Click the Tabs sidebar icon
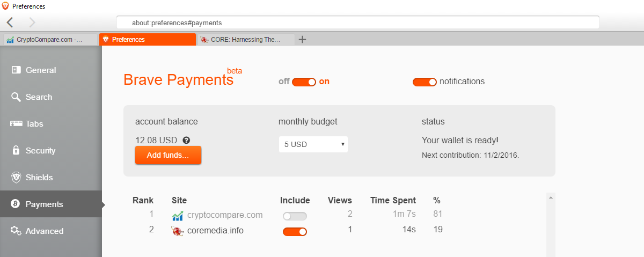644x257 pixels. click(16, 123)
